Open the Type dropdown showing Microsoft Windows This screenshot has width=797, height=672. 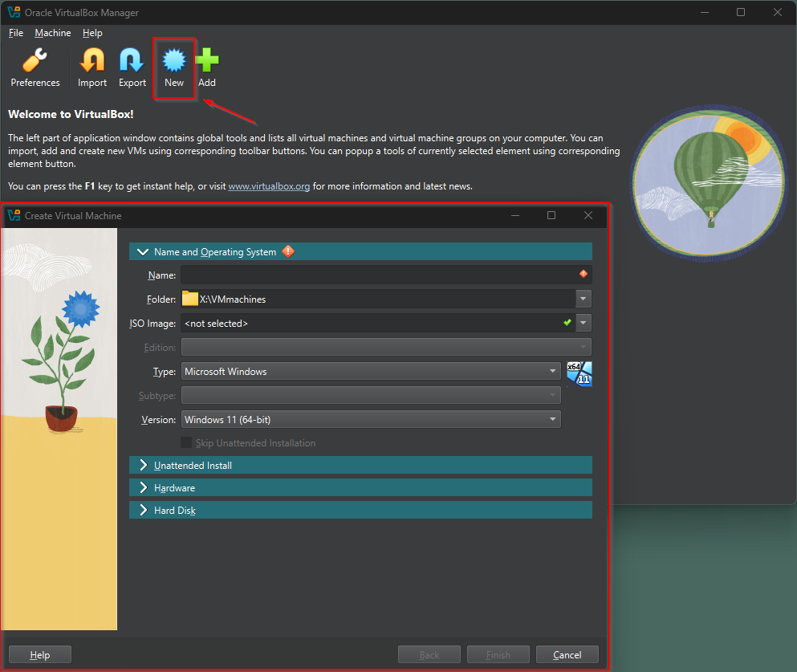coord(371,371)
